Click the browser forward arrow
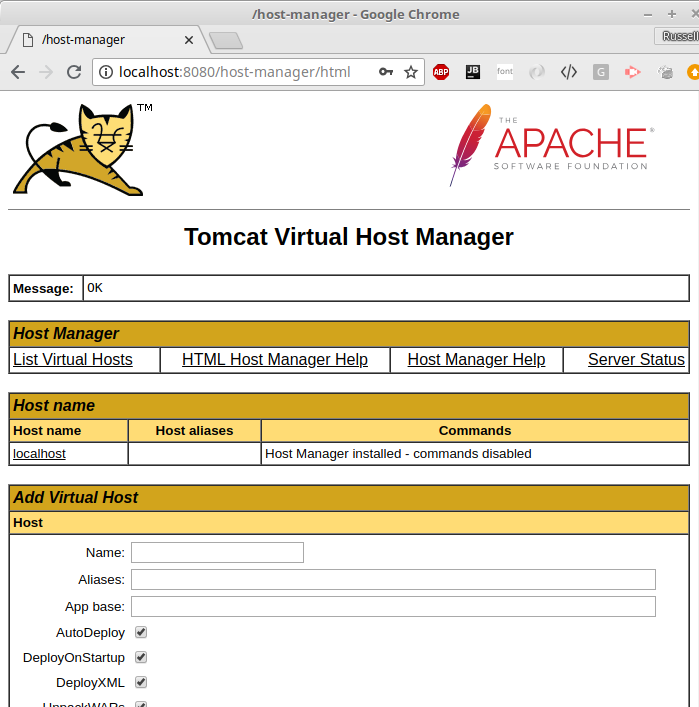The image size is (699, 707). [46, 72]
